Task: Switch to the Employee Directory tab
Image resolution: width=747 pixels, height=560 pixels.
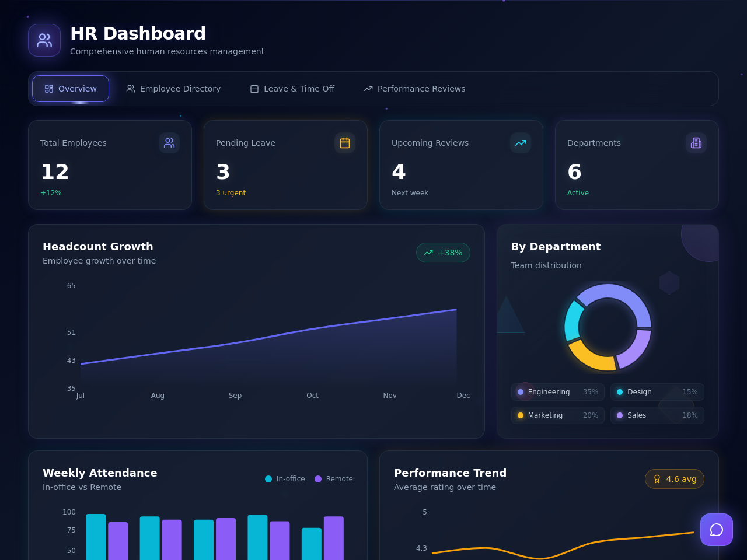Action: 173,89
